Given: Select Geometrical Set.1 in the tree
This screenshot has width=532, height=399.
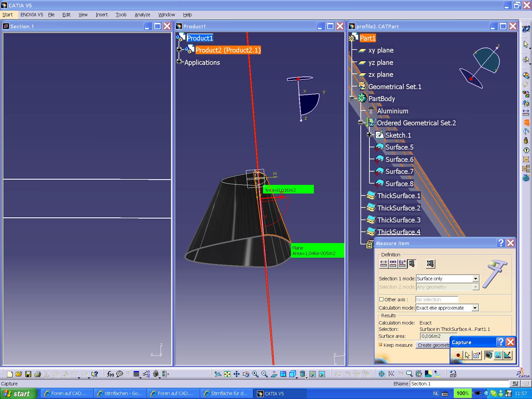Looking at the screenshot, I should [395, 86].
